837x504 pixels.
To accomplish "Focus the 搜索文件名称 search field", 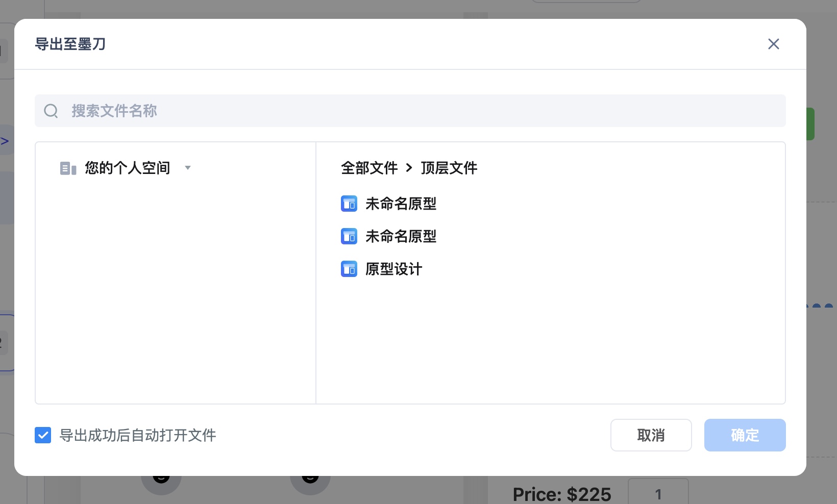I will [x=410, y=111].
